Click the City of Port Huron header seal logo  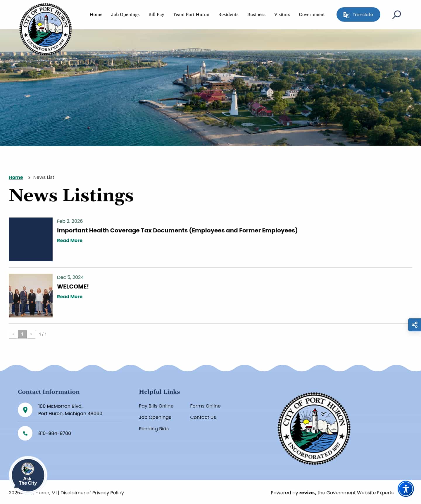pos(46,29)
